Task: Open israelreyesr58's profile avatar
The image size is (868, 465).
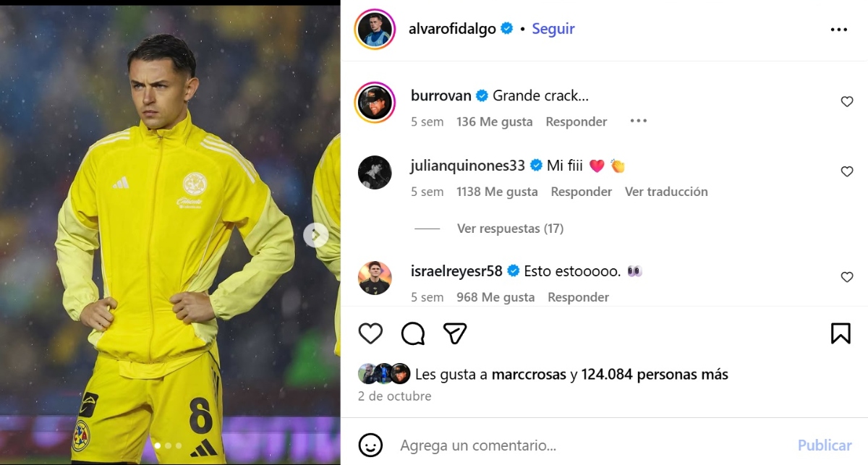Action: tap(375, 278)
